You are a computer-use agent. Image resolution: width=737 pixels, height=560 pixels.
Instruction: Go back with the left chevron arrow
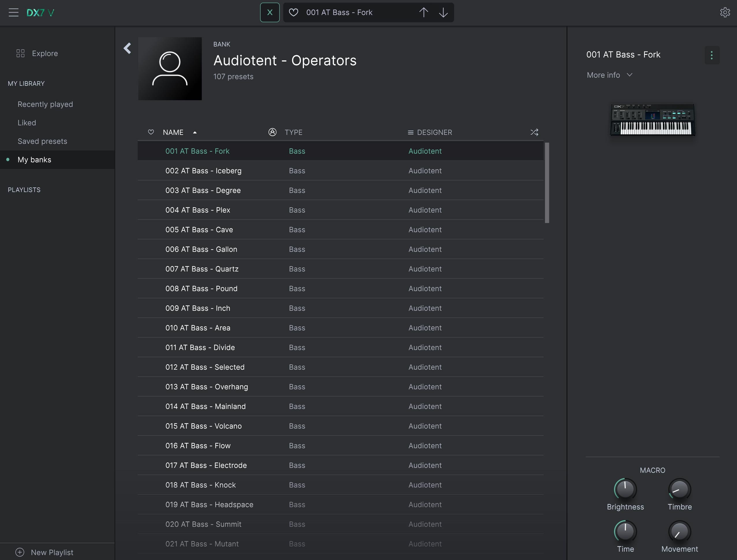[127, 48]
